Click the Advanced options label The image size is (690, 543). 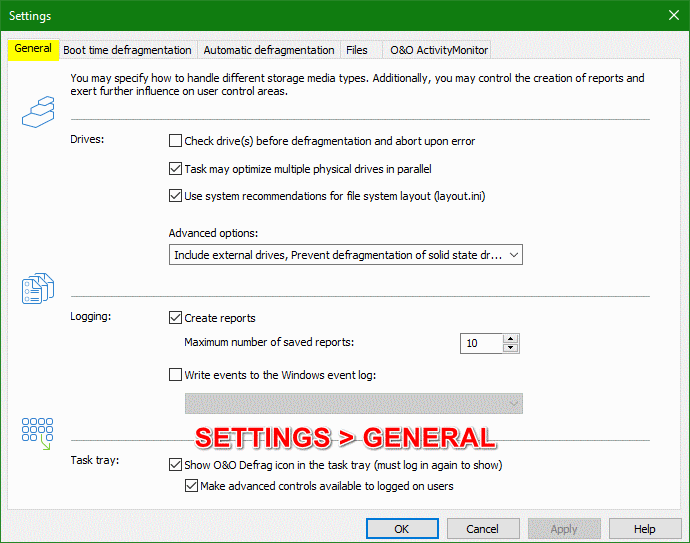[213, 233]
